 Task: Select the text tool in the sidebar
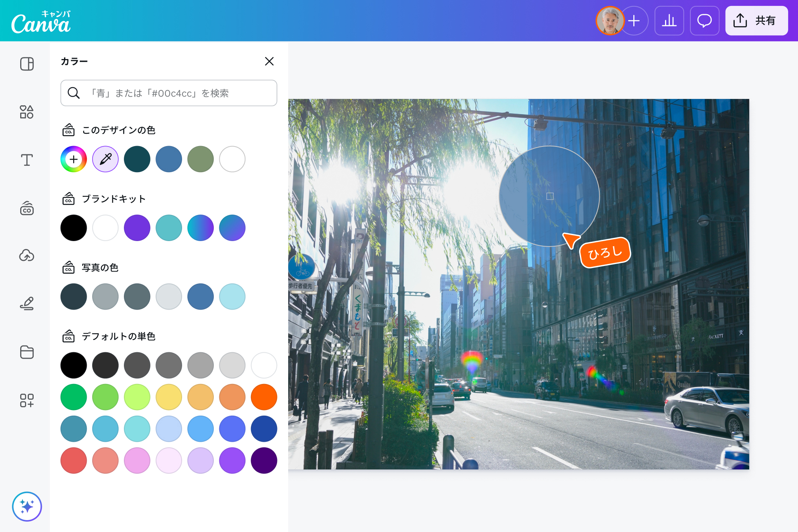[27, 160]
